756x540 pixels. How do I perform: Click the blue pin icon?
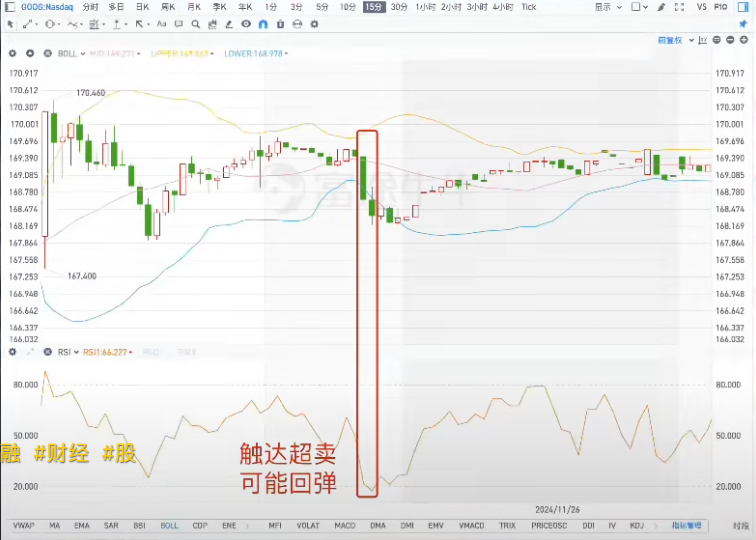(743, 24)
